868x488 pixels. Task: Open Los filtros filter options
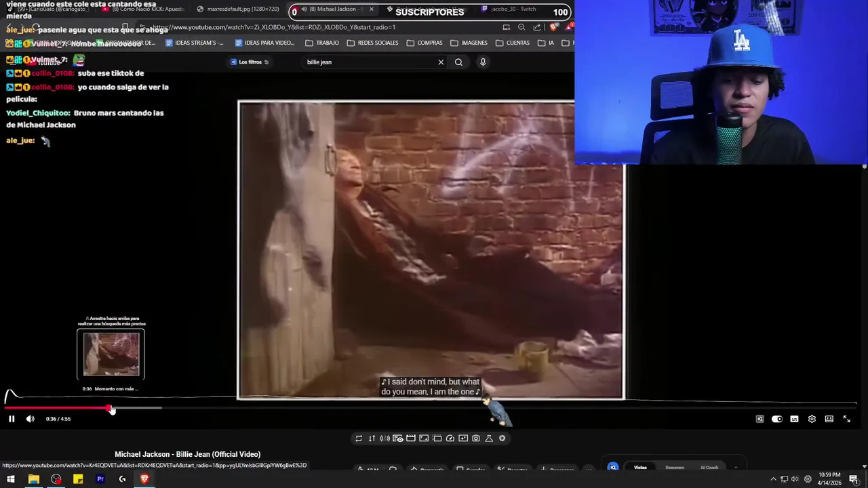tap(250, 62)
